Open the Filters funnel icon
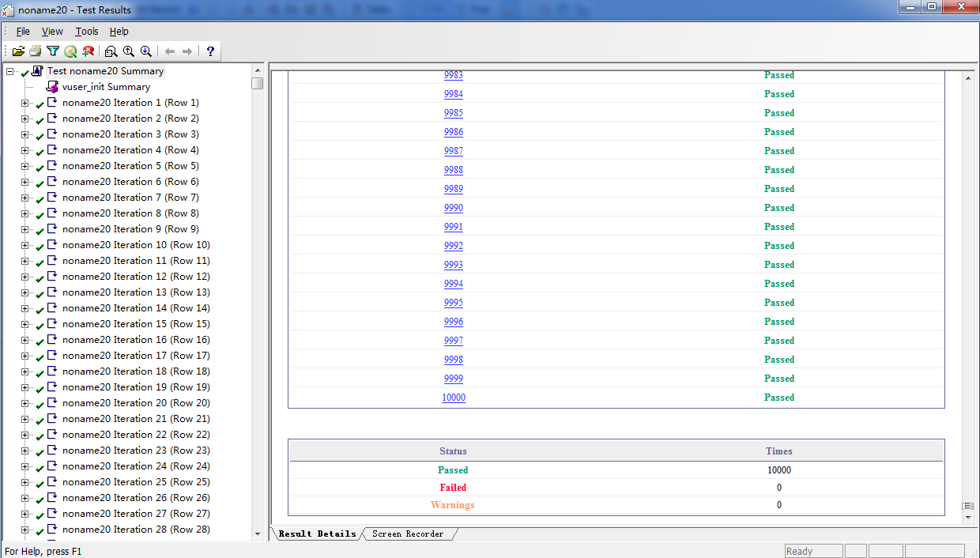Screen dimensions: 980x558 [x=53, y=51]
